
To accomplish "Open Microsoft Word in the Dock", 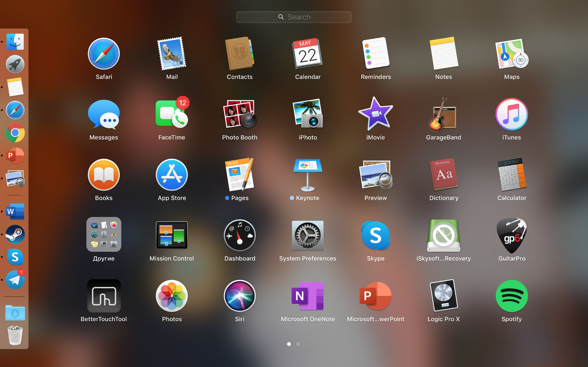I will point(15,211).
